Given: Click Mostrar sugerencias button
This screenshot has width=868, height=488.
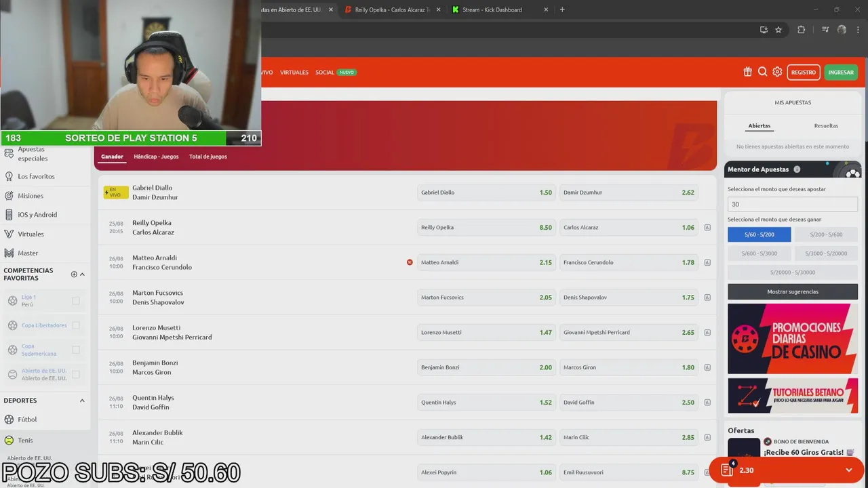Looking at the screenshot, I should pyautogui.click(x=793, y=291).
